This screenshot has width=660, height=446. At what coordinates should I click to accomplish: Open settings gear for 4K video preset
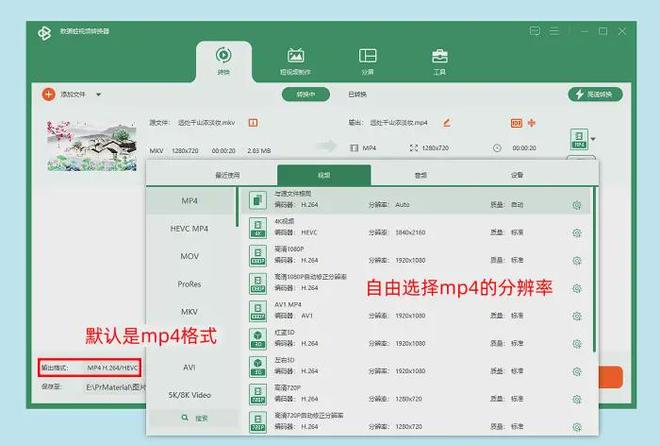(577, 233)
